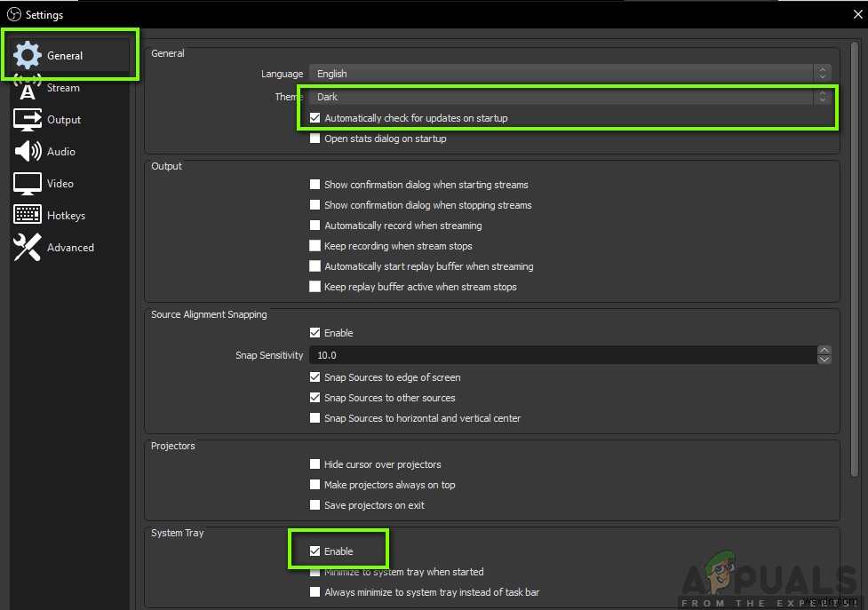Image resolution: width=868 pixels, height=610 pixels.
Task: Open Advanced settings via the tools icon
Action: click(x=28, y=247)
